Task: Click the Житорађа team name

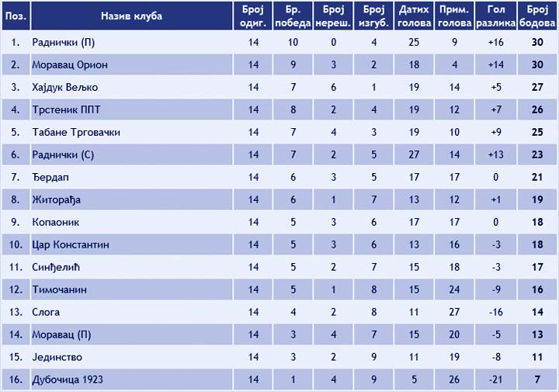Action: coord(56,200)
